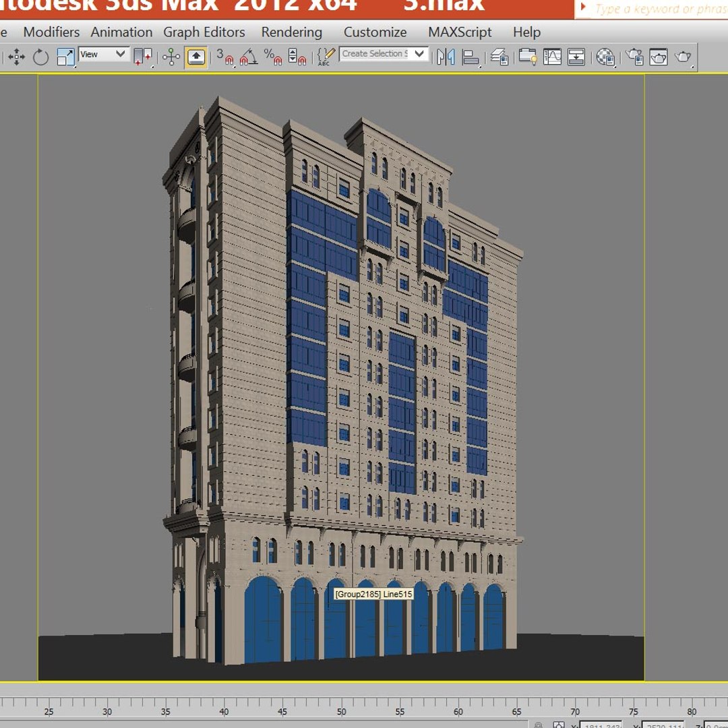Click the Align tool icon
728x728 pixels.
(471, 57)
